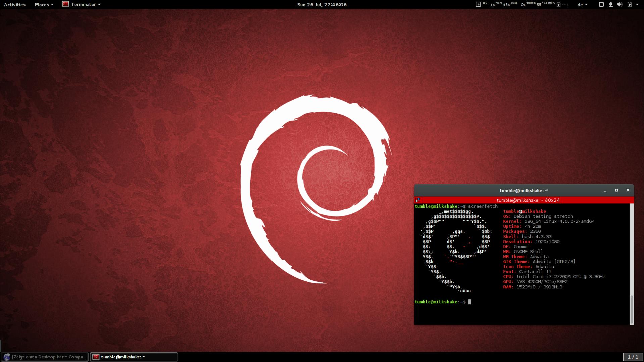The height and width of the screenshot is (362, 644).
Task: Open the Places menu
Action: [44, 5]
